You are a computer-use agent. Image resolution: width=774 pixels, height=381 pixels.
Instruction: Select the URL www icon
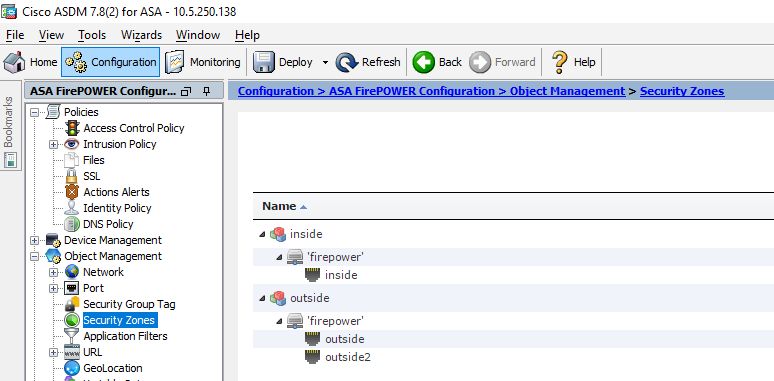[72, 352]
